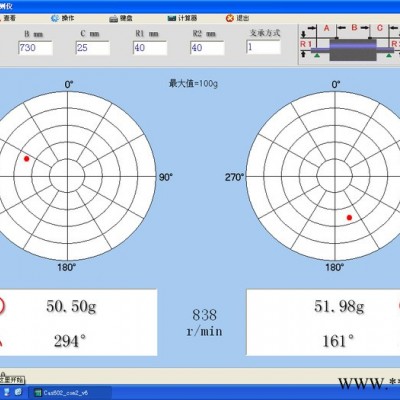This screenshot has height=400, width=400.
Task: Click the 270° label of right plot
Action: (234, 177)
